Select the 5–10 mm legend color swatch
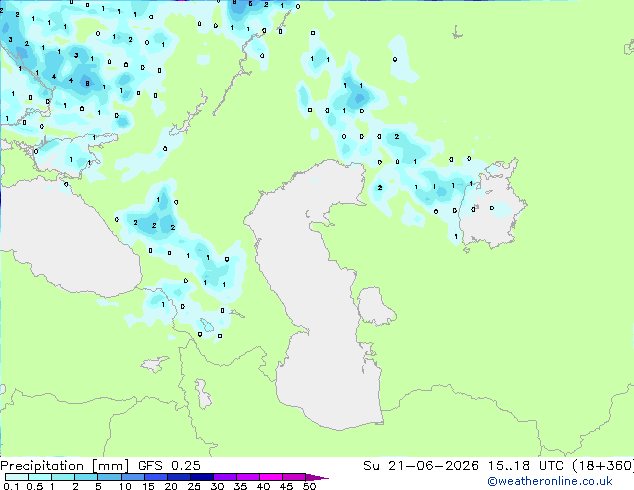Viewport: 634px width, 490px height. 110,477
